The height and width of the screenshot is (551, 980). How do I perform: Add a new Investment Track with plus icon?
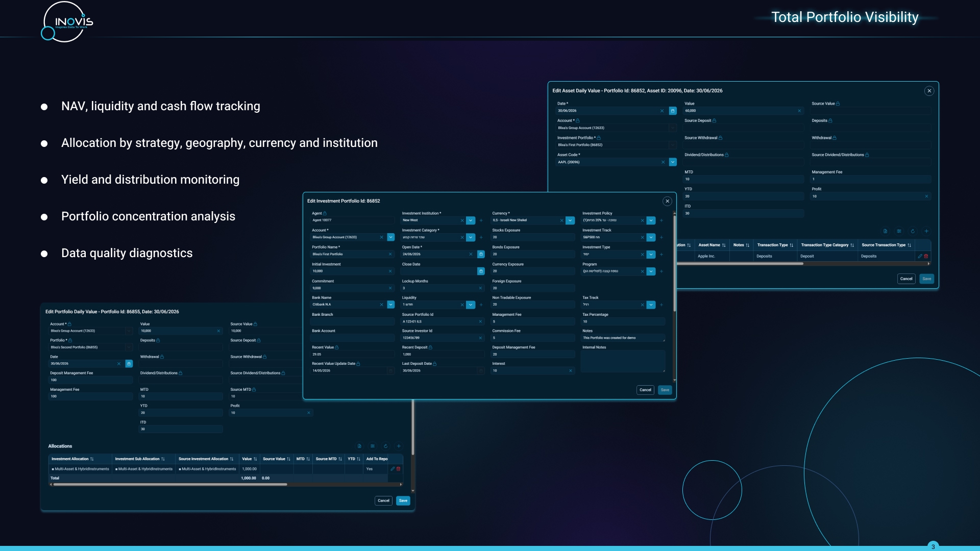[x=661, y=237]
